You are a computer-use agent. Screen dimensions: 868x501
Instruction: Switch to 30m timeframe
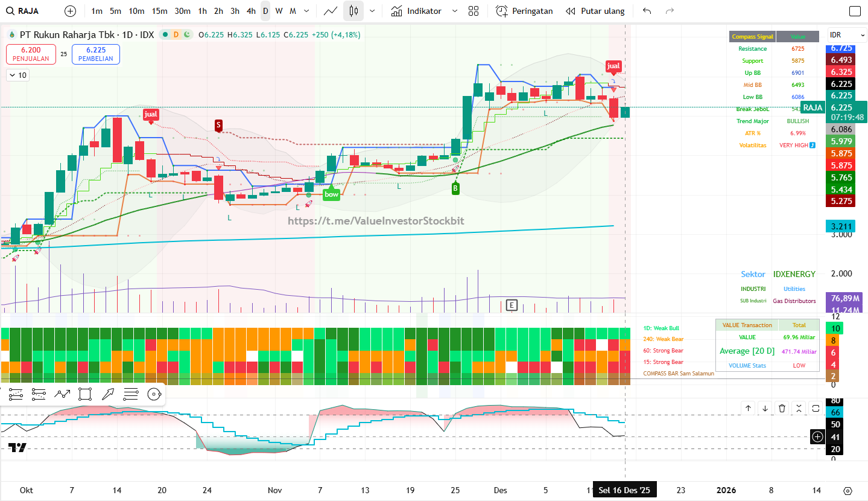pos(183,11)
